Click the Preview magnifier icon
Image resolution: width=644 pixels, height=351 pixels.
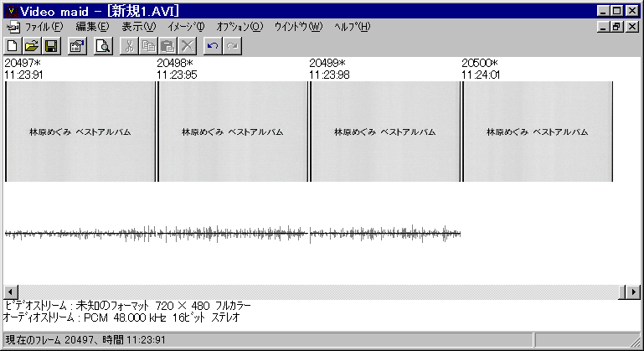pyautogui.click(x=102, y=46)
